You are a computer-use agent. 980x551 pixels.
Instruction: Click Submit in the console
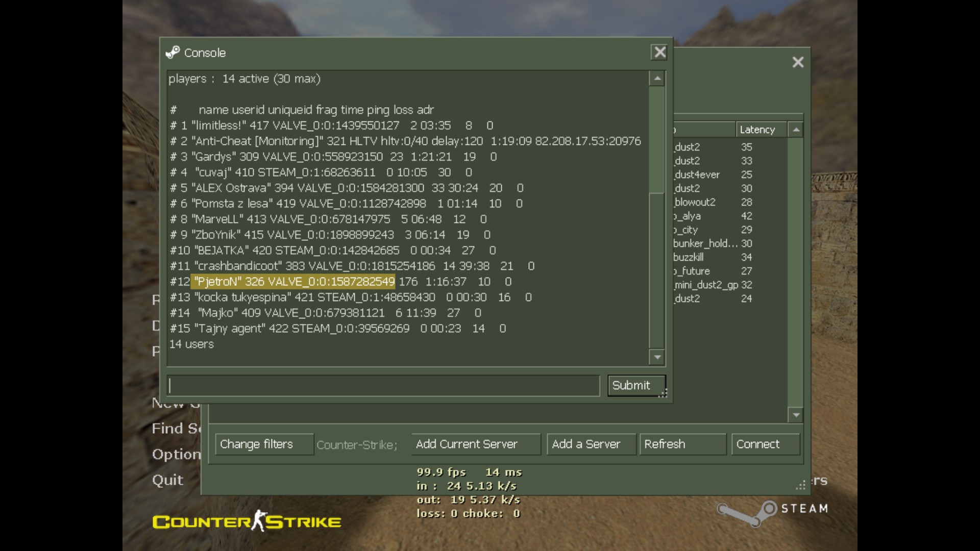(x=636, y=386)
